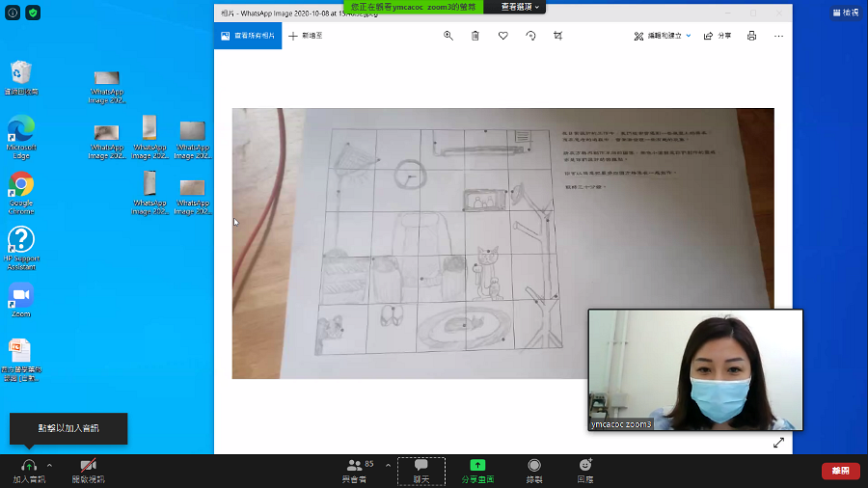Click the fullscreen expand arrow on the photo
This screenshot has width=868, height=488.
[x=778, y=443]
